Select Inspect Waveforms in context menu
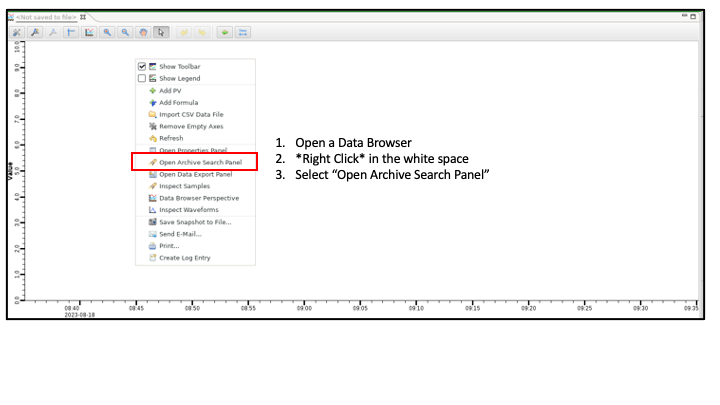 point(190,210)
